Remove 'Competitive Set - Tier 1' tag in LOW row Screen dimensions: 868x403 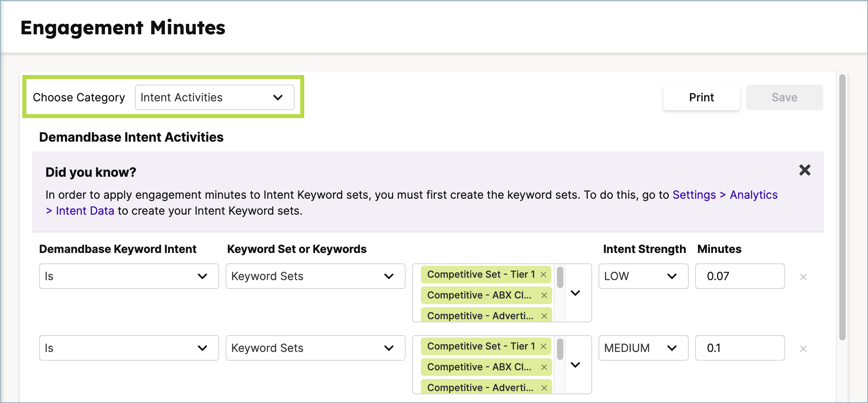[543, 275]
